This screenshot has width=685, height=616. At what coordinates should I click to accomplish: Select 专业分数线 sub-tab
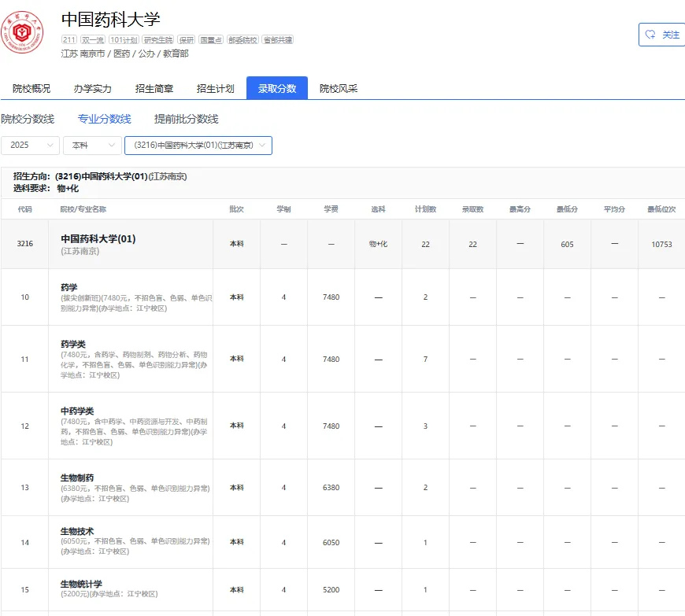click(x=105, y=119)
